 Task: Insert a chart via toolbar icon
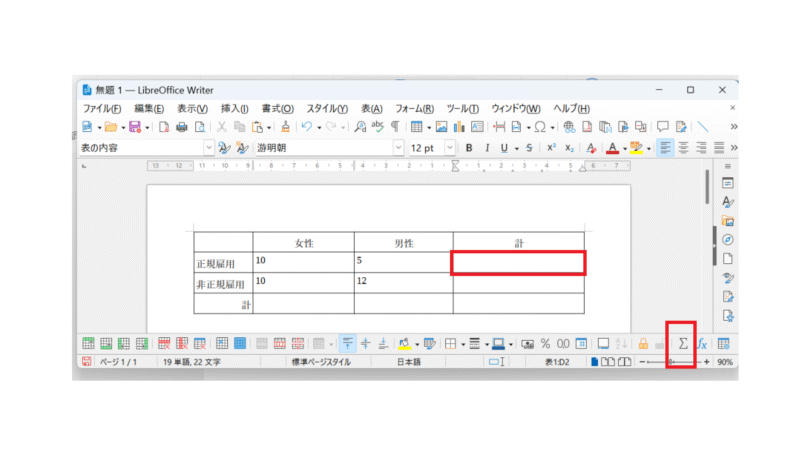tap(459, 127)
